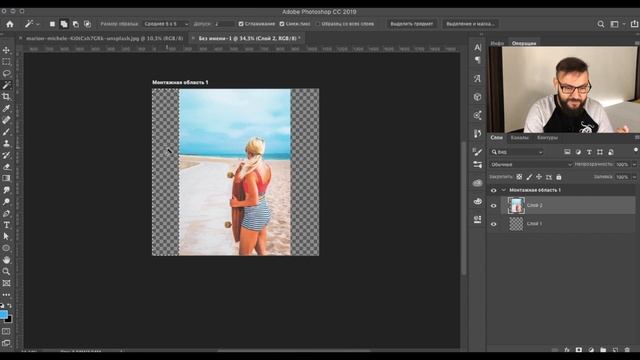Select the Hand tool
The image size is (640, 360).
pos(6,260)
